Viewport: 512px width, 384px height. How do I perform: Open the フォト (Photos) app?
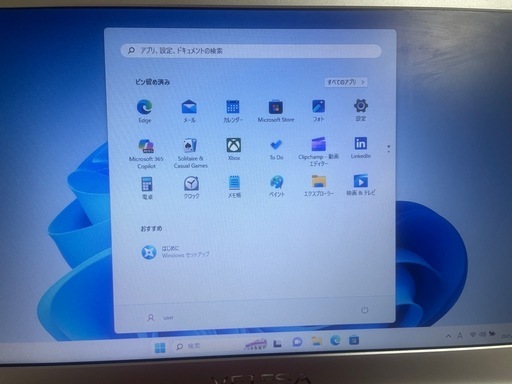318,111
